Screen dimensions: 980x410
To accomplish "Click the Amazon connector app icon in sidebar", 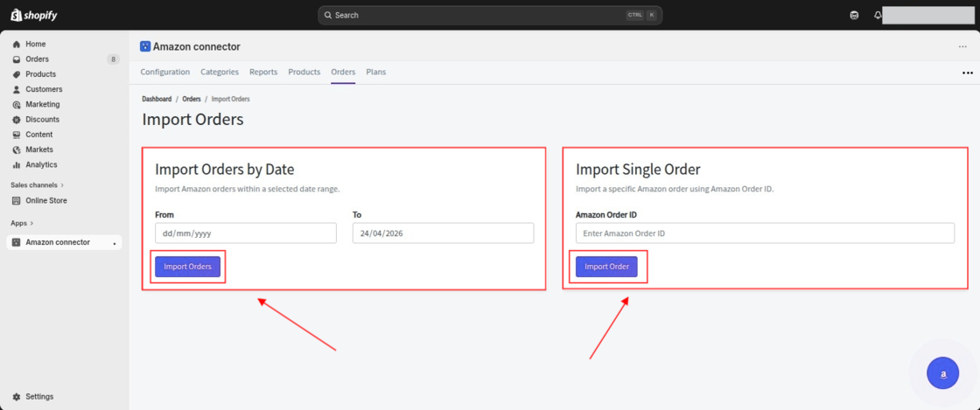I will (x=17, y=242).
